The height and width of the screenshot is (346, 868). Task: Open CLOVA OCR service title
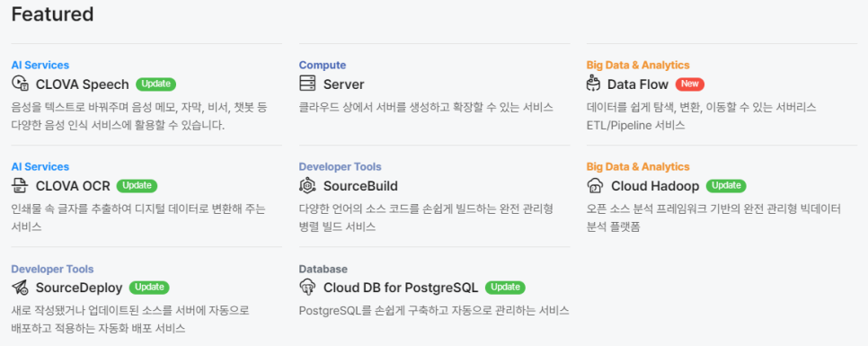pos(73,185)
